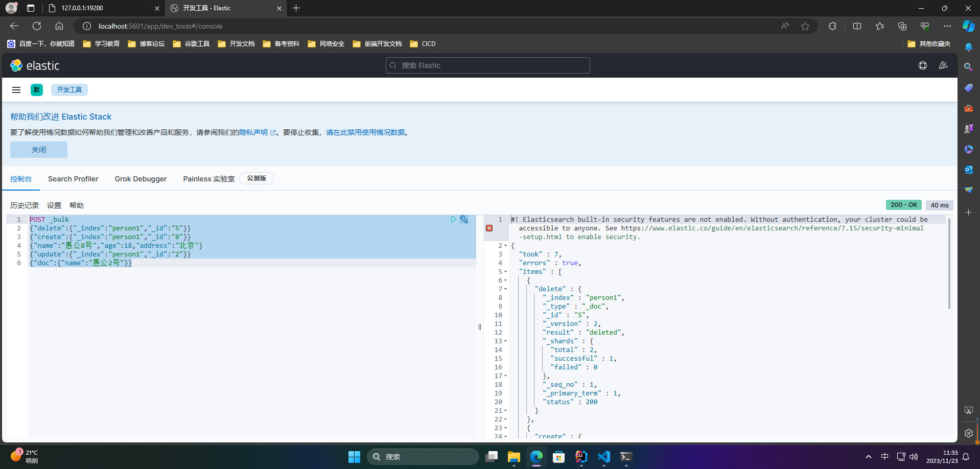Run the request with the play icon
This screenshot has width=980, height=469.
(x=453, y=219)
